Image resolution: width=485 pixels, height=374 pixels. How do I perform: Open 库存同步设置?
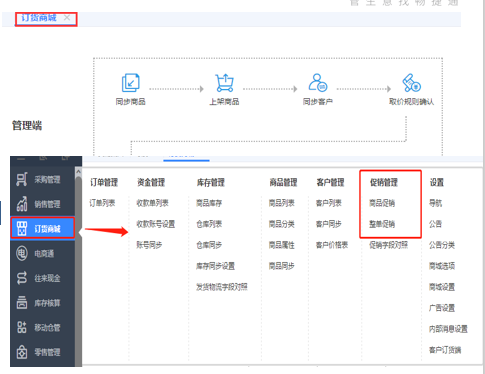pyautogui.click(x=215, y=266)
